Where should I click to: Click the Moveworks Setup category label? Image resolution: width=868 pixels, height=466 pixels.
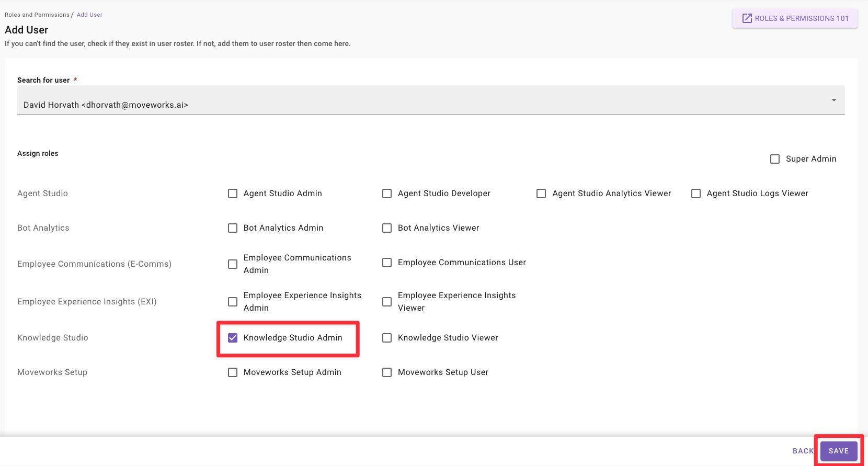52,372
